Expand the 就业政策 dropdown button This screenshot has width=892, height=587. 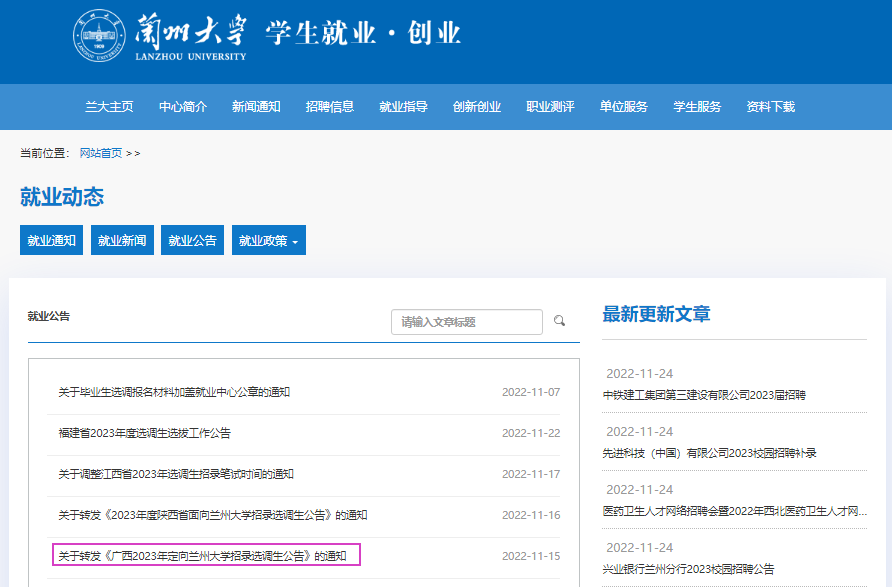click(269, 240)
